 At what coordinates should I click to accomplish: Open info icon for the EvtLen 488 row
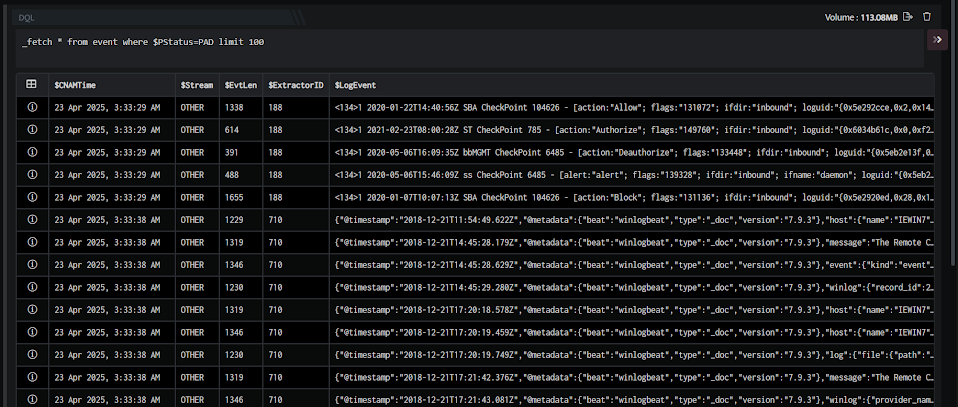pos(32,175)
